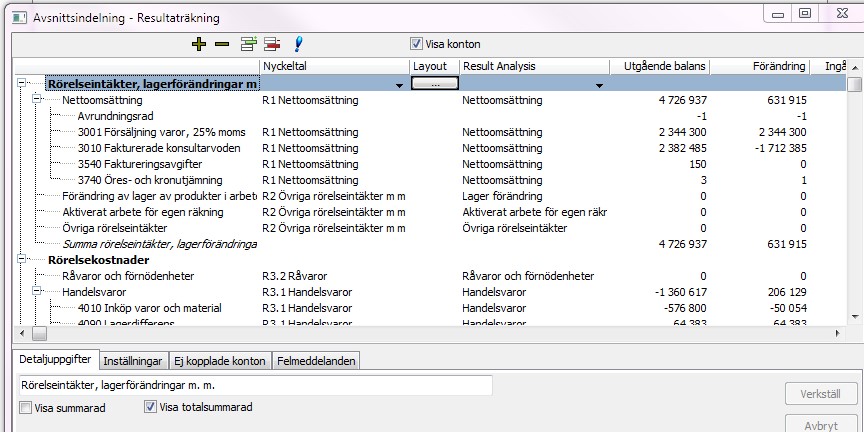
Task: Click the Layout ellipsis button
Action: (435, 83)
